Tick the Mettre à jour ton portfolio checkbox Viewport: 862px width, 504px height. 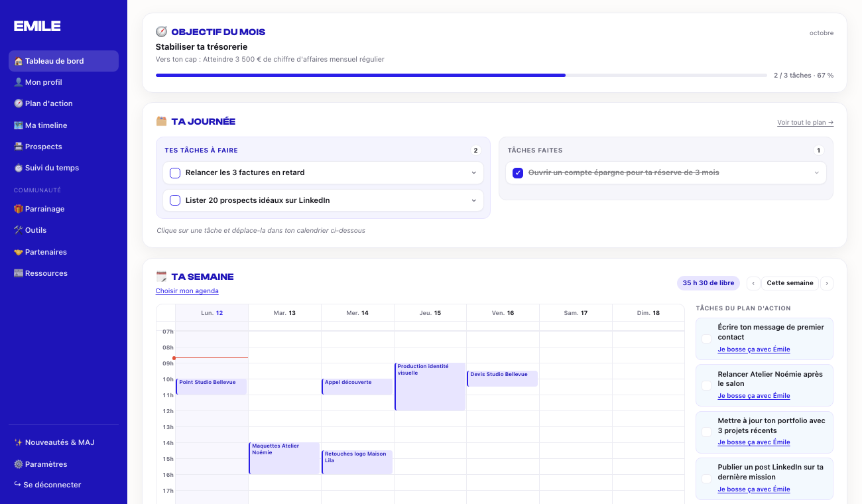[707, 432]
